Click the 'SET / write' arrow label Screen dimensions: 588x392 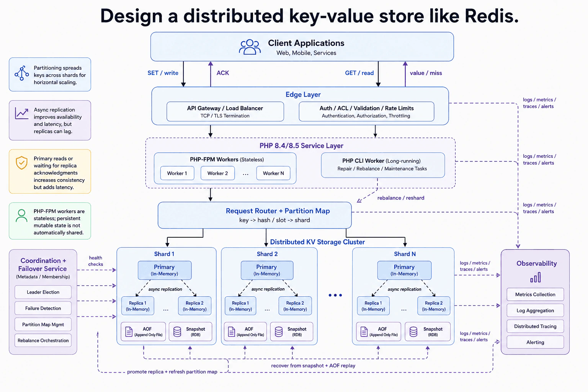163,73
